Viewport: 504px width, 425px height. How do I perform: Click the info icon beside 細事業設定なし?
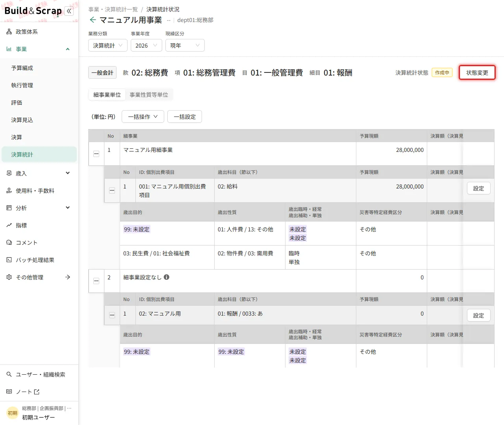(x=167, y=277)
